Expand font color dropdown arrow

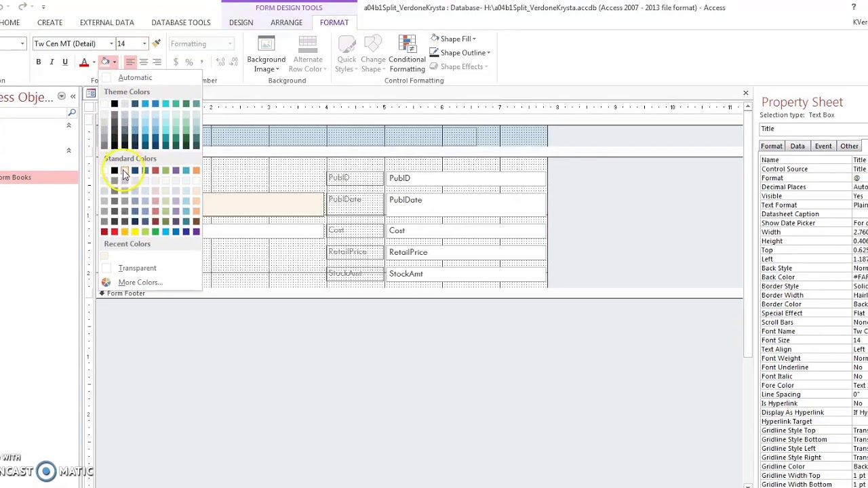[94, 62]
